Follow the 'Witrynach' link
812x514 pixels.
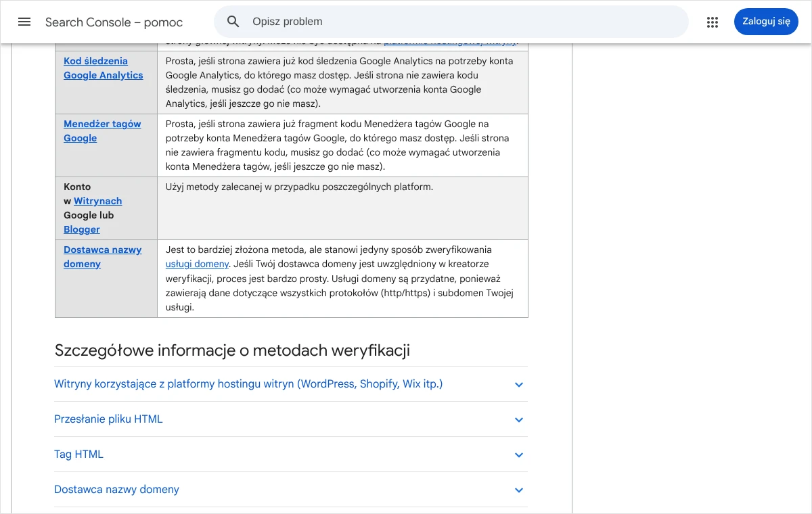click(97, 201)
